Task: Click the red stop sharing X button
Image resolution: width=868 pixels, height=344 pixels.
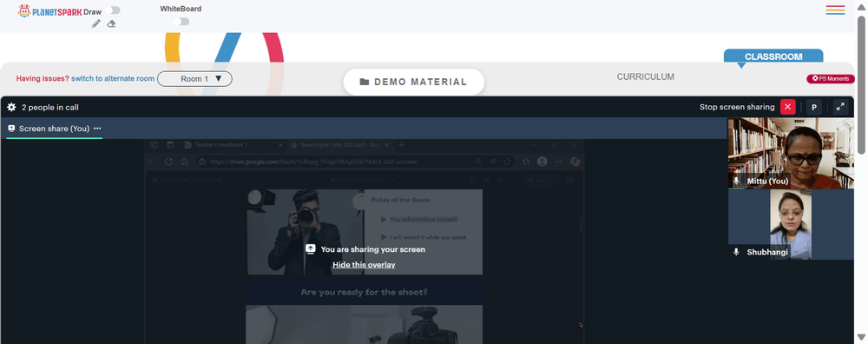Action: pyautogui.click(x=788, y=107)
